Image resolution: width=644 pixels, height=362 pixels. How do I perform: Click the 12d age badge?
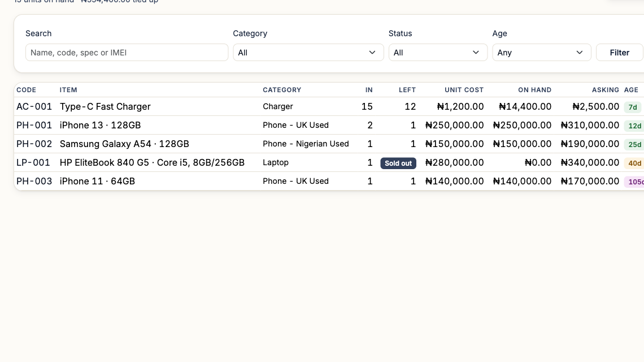coord(634,126)
